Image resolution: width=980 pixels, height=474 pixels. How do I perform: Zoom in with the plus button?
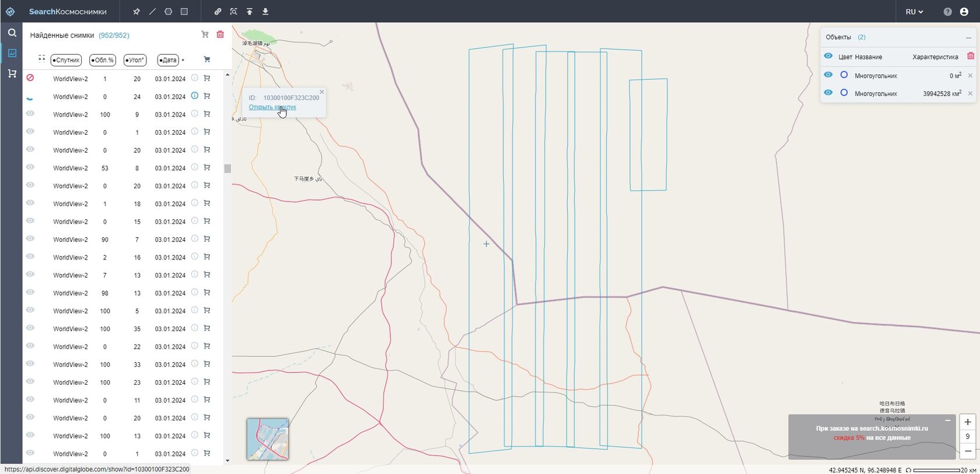coord(968,422)
